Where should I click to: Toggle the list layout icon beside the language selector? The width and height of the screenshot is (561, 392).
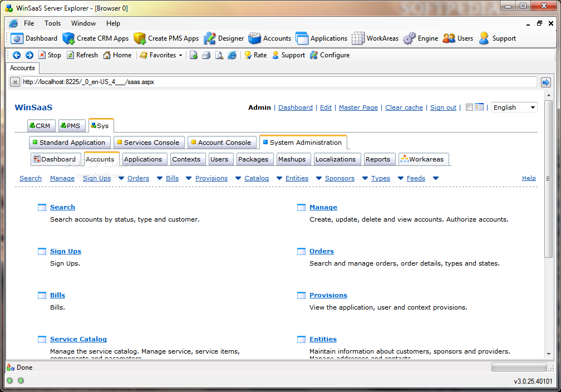click(x=479, y=107)
